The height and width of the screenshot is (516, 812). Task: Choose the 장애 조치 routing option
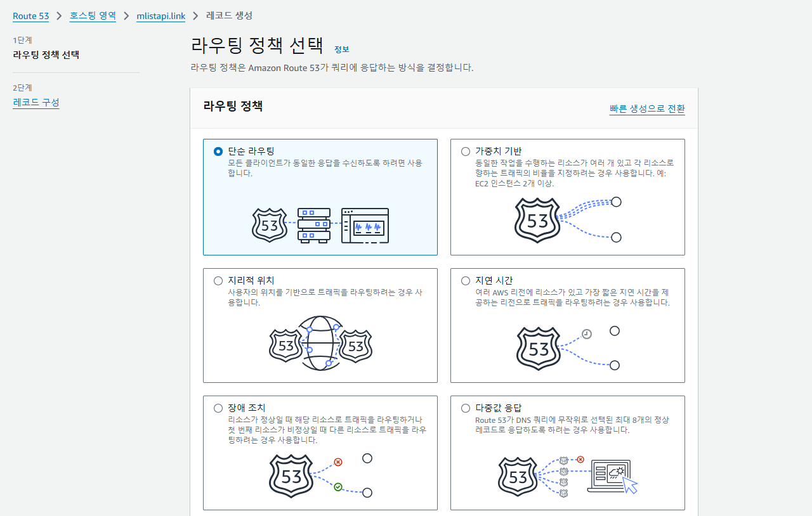[218, 408]
